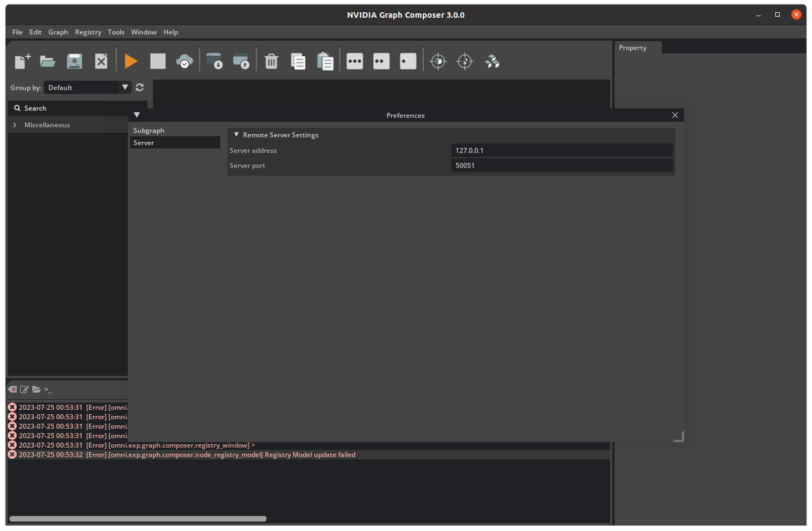Collapse the Remote Server Settings section

click(x=236, y=135)
